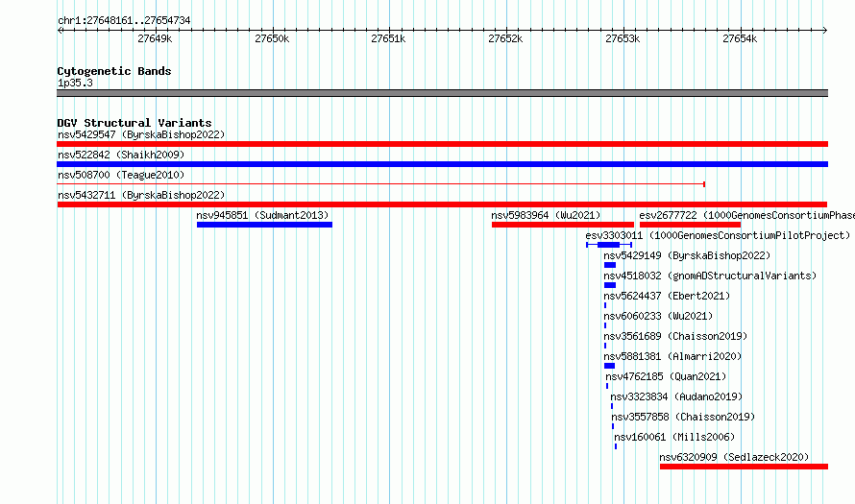855x504 pixels.
Task: Open the nsv522842 (Shaikh2009) variant label
Action: tap(121, 155)
